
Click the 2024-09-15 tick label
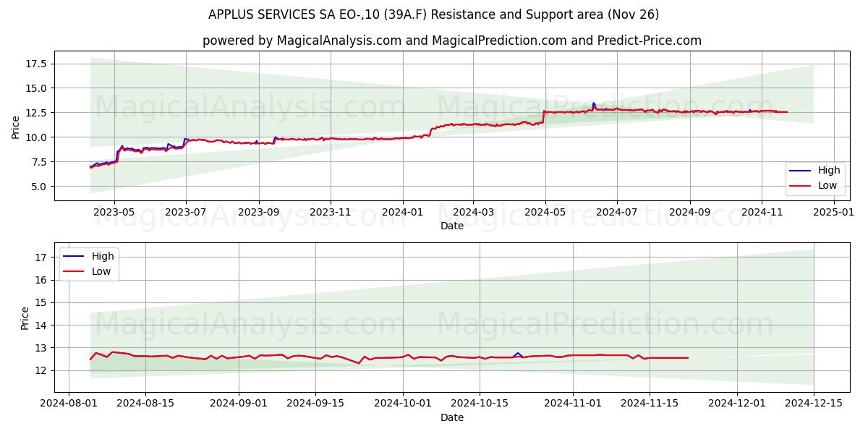(315, 404)
